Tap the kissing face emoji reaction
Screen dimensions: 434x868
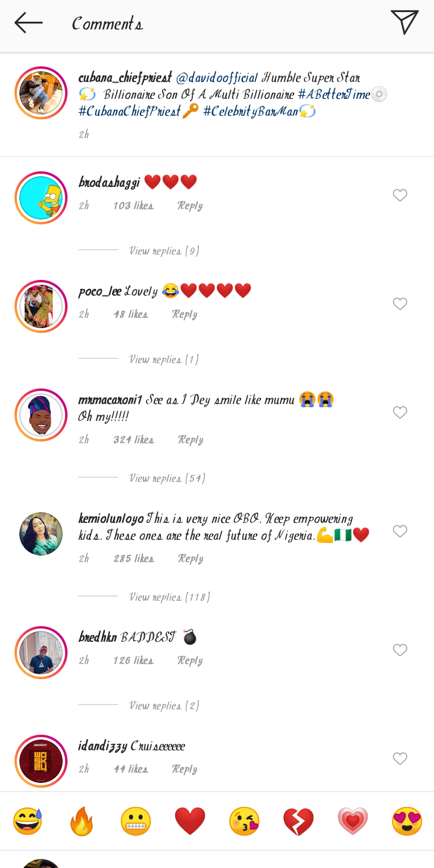[x=244, y=821]
